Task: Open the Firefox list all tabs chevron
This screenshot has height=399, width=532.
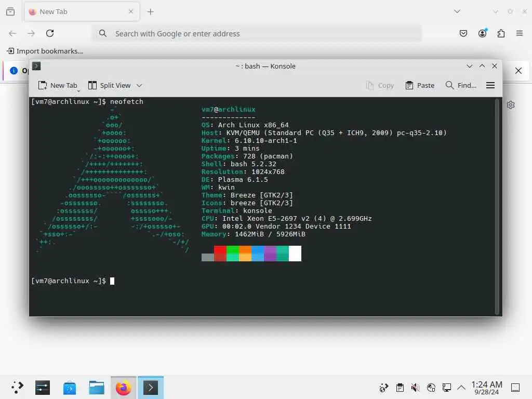Action: point(457,11)
